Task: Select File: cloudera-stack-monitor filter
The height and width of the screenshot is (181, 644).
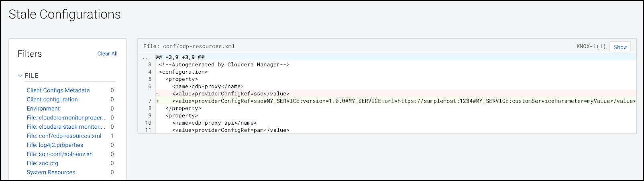Action: click(66, 127)
